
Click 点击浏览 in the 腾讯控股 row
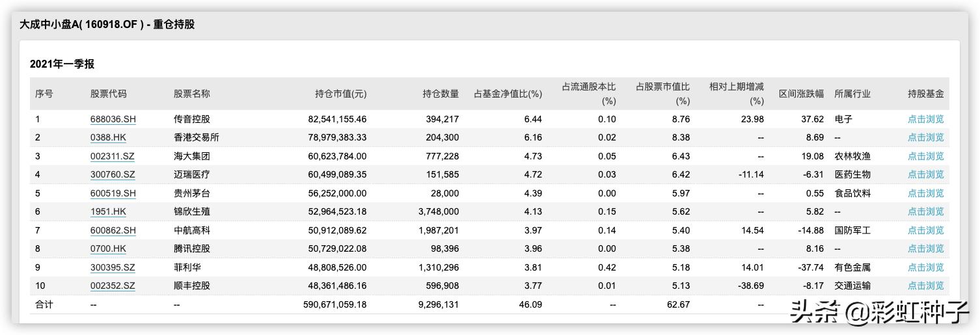pos(925,248)
